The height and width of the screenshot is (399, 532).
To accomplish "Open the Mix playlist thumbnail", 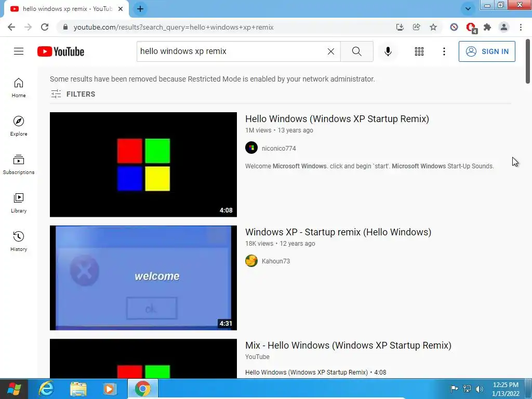I will click(143, 358).
